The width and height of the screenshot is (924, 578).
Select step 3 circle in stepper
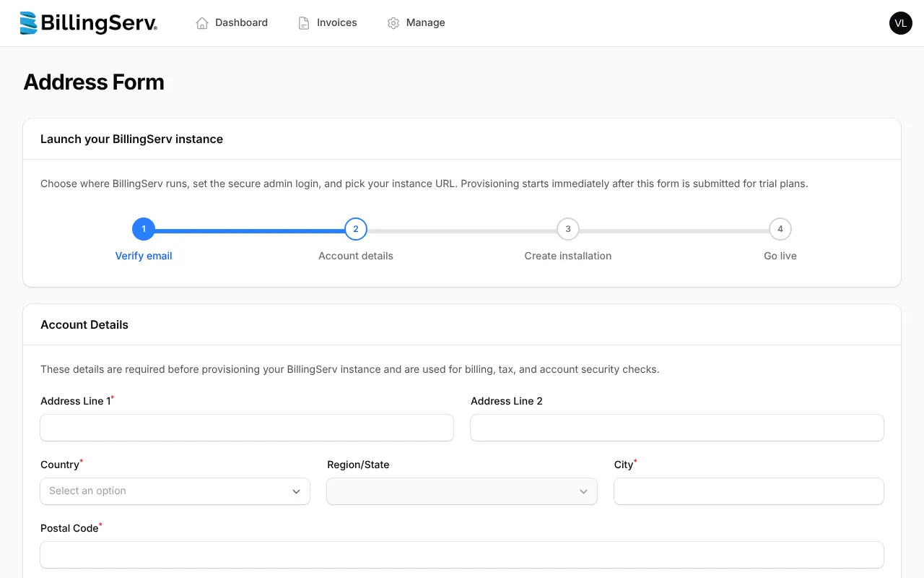tap(568, 229)
